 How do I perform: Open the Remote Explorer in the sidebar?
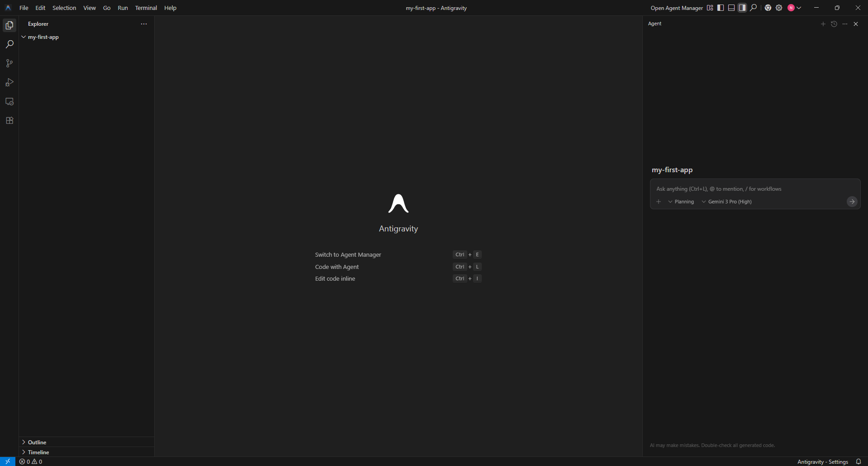[9, 101]
